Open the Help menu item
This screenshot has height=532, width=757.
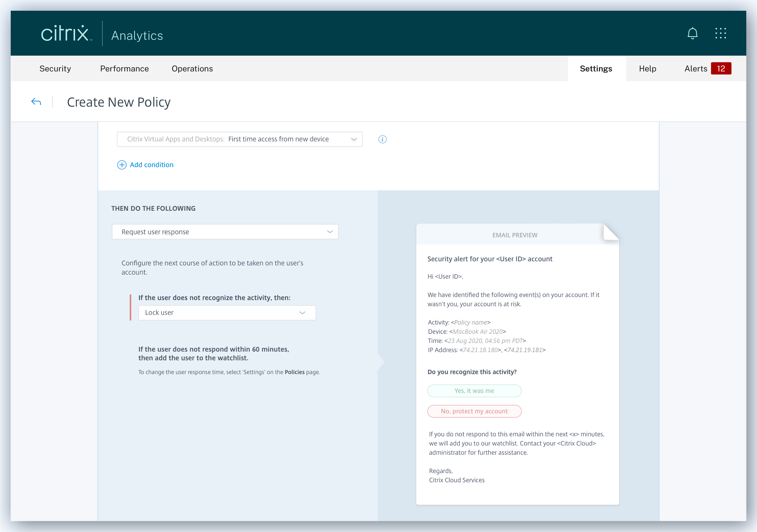pos(647,69)
